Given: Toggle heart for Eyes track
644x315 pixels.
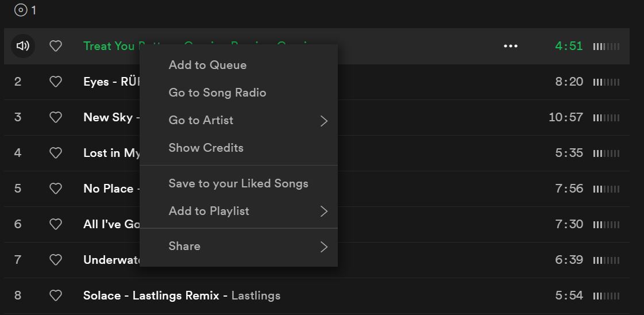Looking at the screenshot, I should (56, 82).
